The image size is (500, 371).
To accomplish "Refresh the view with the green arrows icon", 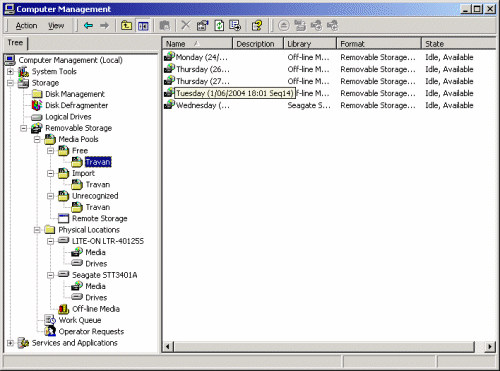I will click(219, 25).
